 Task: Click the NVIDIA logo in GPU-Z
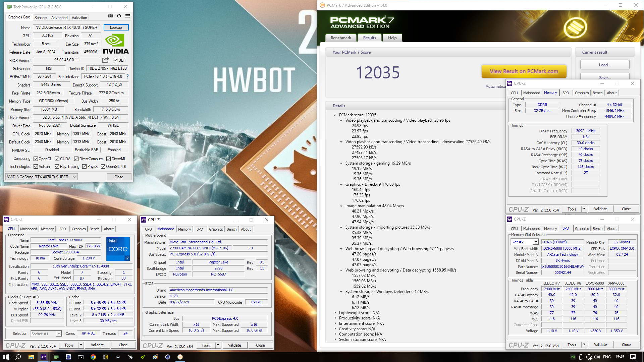click(x=116, y=44)
